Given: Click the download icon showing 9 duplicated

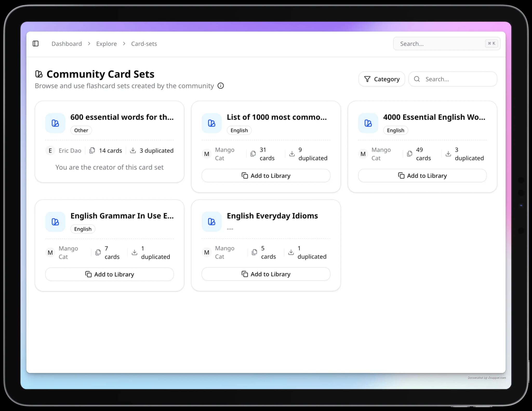Looking at the screenshot, I should (292, 154).
